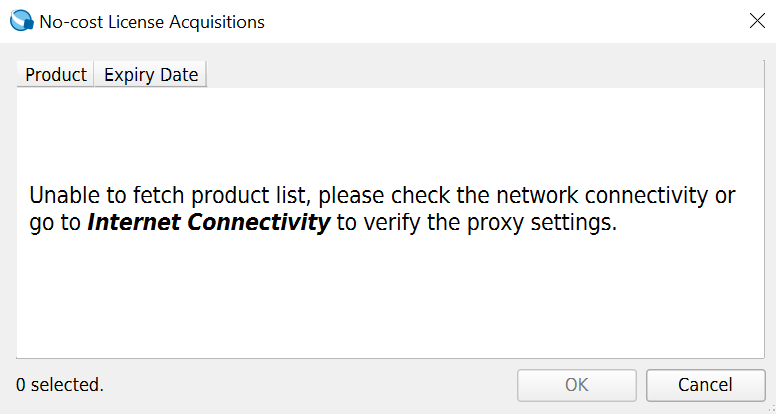Click blank header area right of Expiry Date

480,75
